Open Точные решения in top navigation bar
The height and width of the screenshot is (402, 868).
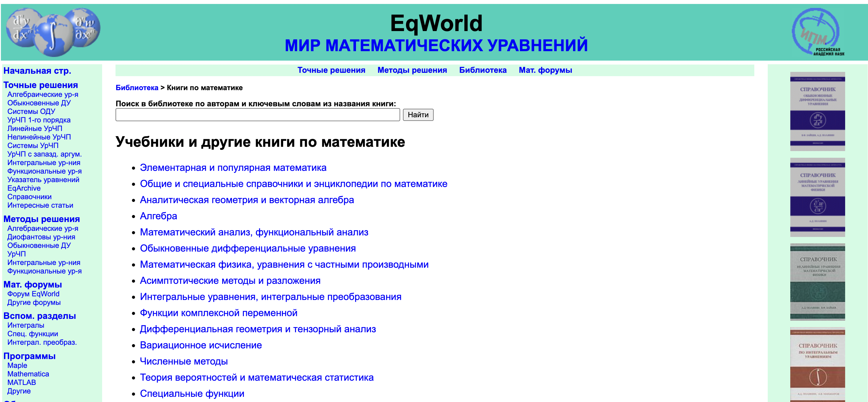point(331,70)
